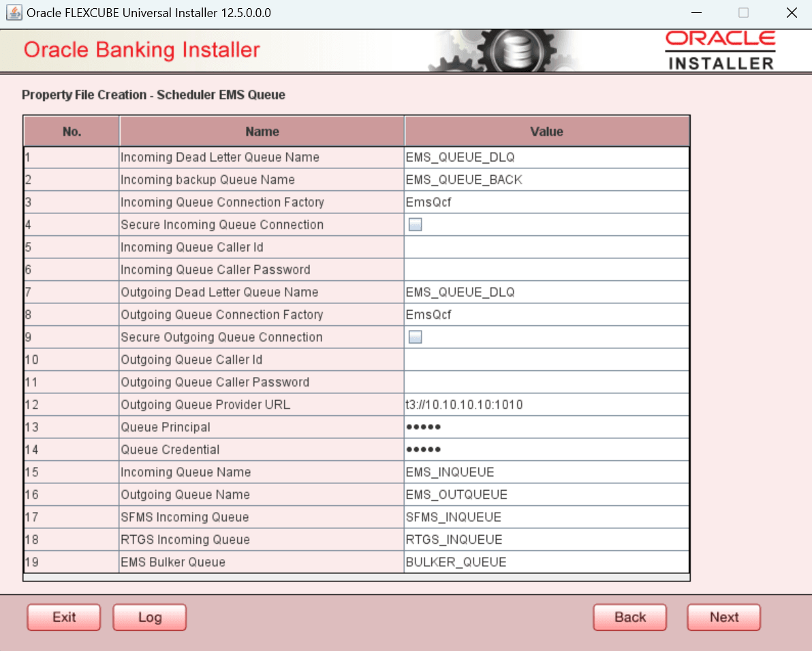
Task: Select 'Queue Credential' label
Action: pyautogui.click(x=170, y=449)
